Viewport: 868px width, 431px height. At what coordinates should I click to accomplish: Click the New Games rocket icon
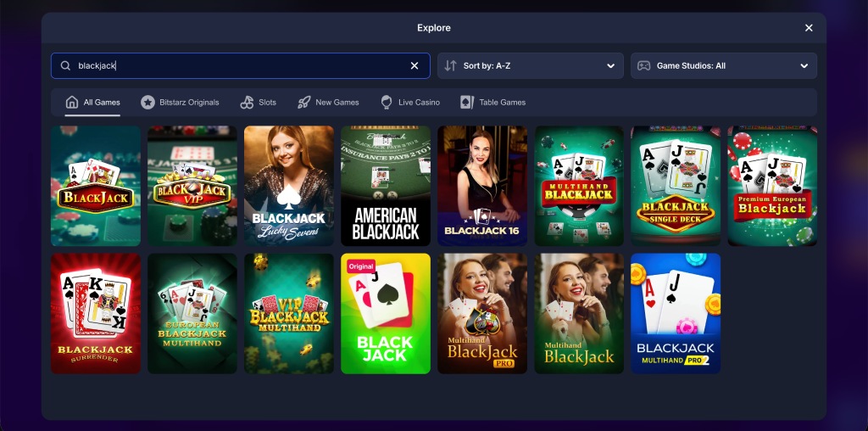(304, 102)
